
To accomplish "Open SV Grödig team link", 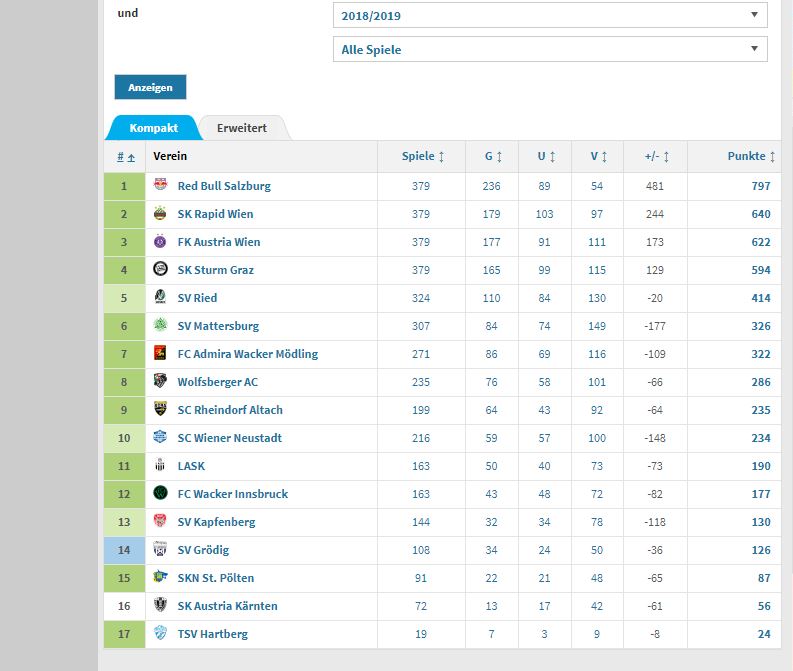I will click(203, 550).
